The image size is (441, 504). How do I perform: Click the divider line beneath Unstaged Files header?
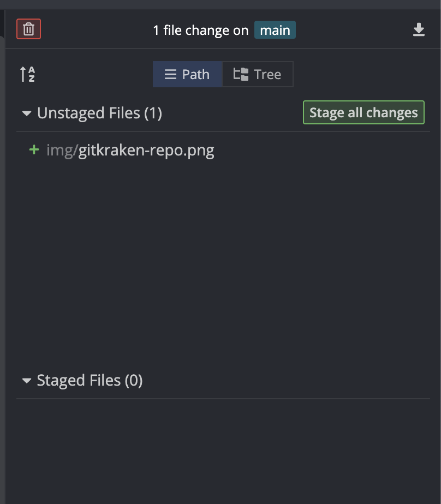pos(218,131)
